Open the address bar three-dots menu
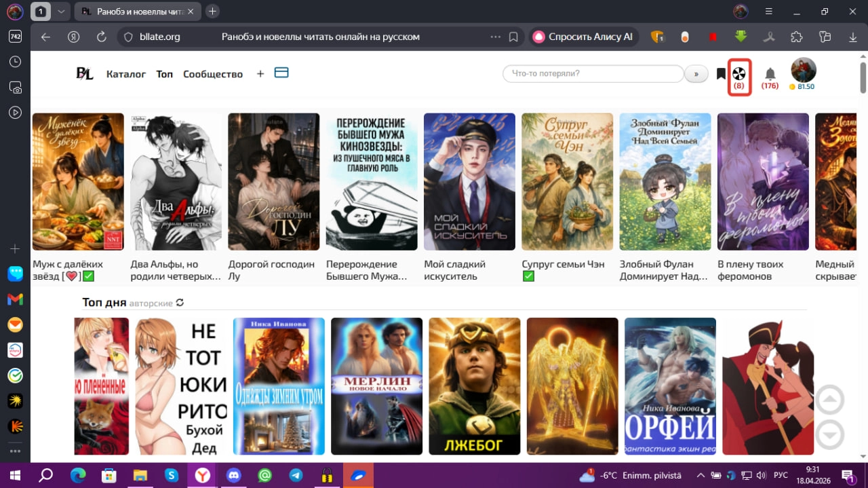 (x=496, y=37)
